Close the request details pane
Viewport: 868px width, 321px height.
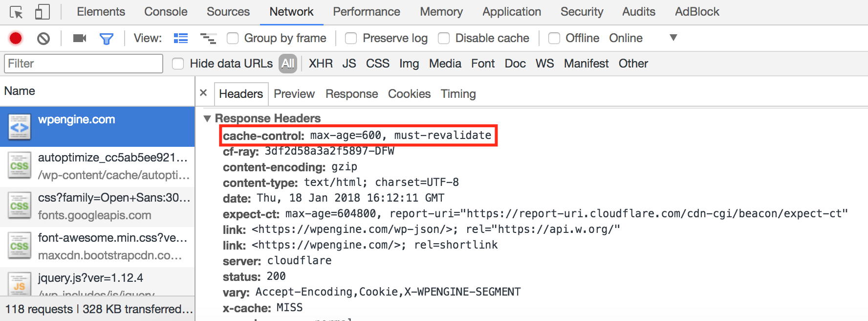coord(204,93)
